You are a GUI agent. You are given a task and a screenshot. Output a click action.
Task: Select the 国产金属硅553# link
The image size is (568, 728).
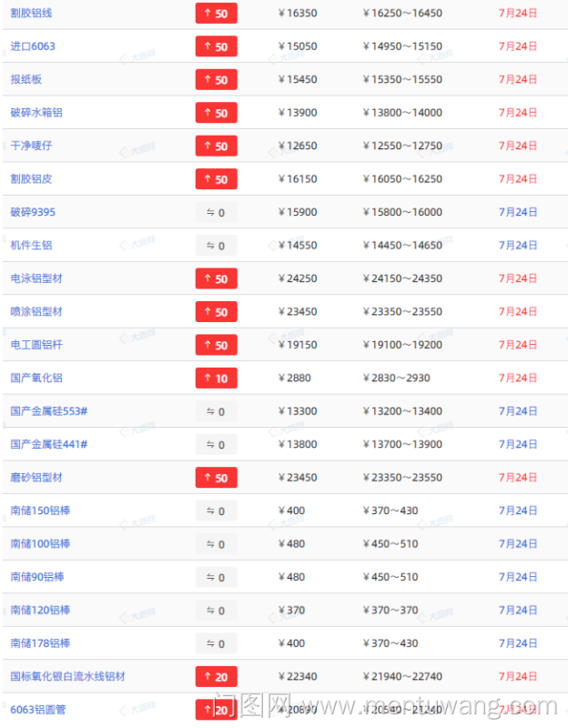click(49, 411)
